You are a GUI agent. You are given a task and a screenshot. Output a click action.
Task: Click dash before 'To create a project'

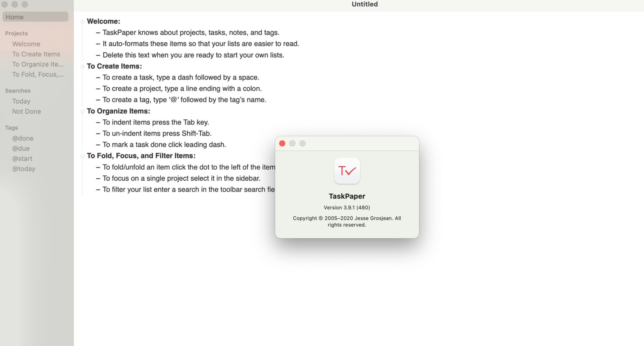98,89
